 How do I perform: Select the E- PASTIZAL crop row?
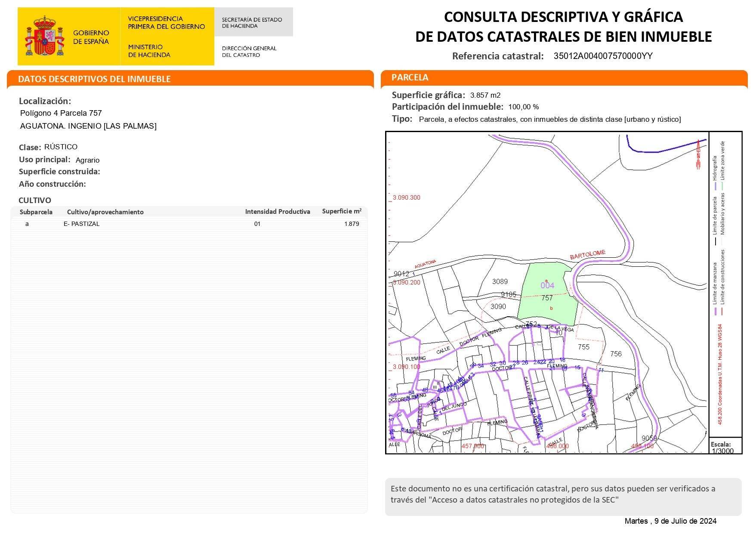pos(82,224)
